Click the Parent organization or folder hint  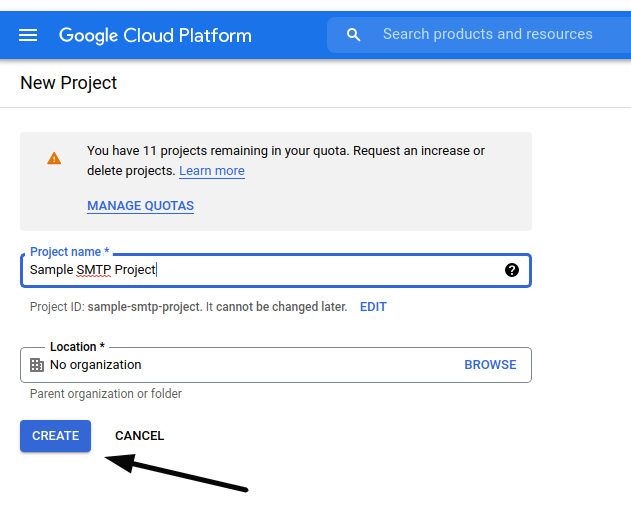[x=106, y=394]
